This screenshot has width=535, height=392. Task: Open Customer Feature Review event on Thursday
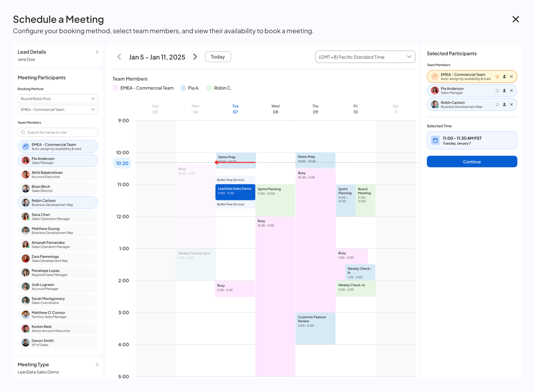(315, 329)
